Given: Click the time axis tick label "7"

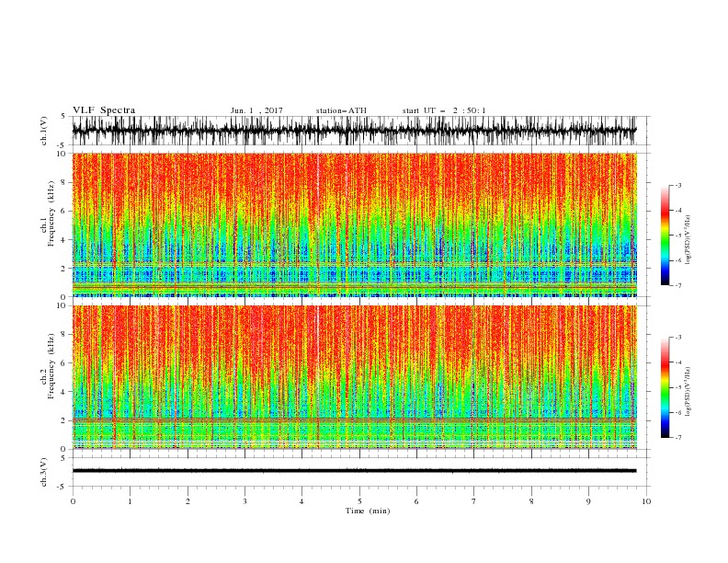Looking at the screenshot, I should point(474,501).
